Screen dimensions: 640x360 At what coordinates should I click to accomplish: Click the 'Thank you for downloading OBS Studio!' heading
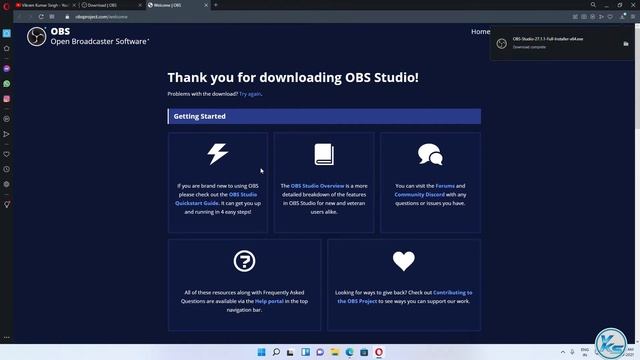[293, 78]
